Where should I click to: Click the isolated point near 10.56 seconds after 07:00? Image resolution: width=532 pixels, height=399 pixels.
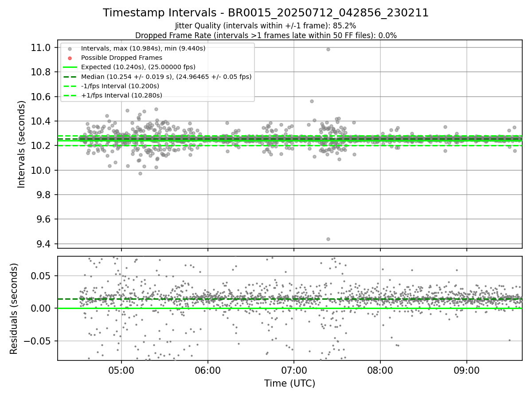[x=312, y=101]
